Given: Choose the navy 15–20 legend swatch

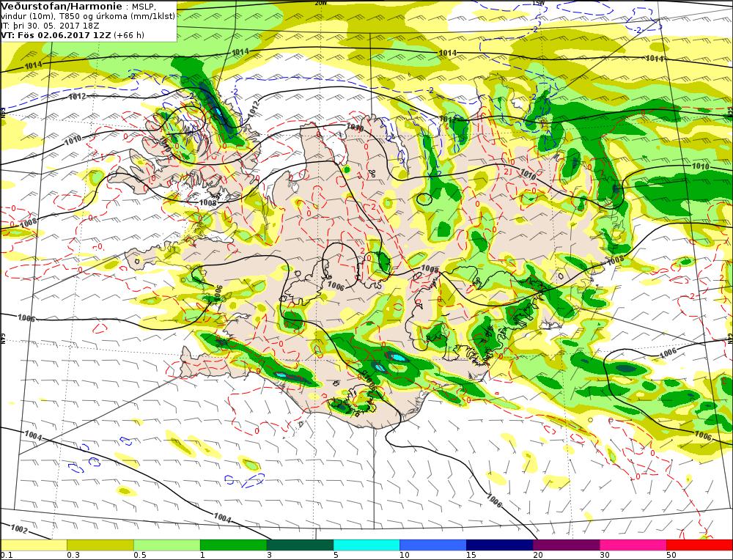Looking at the screenshot, I should point(500,545).
